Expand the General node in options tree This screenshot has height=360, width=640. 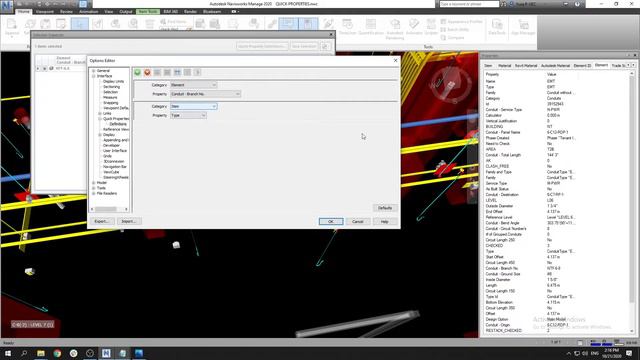coord(94,71)
